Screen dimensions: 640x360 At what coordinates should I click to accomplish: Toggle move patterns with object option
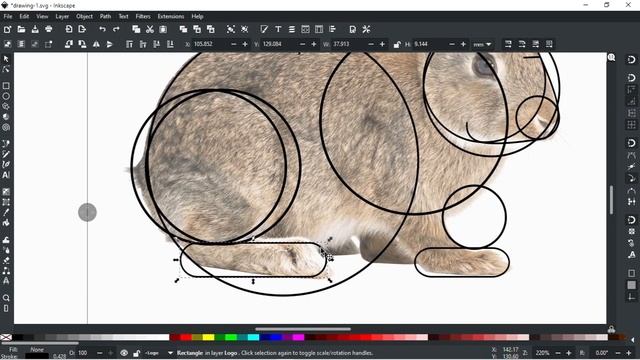pyautogui.click(x=549, y=44)
